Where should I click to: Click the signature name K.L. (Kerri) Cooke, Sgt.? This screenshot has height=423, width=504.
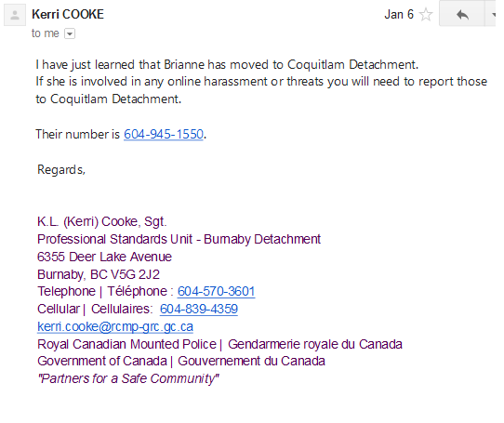[102, 222]
